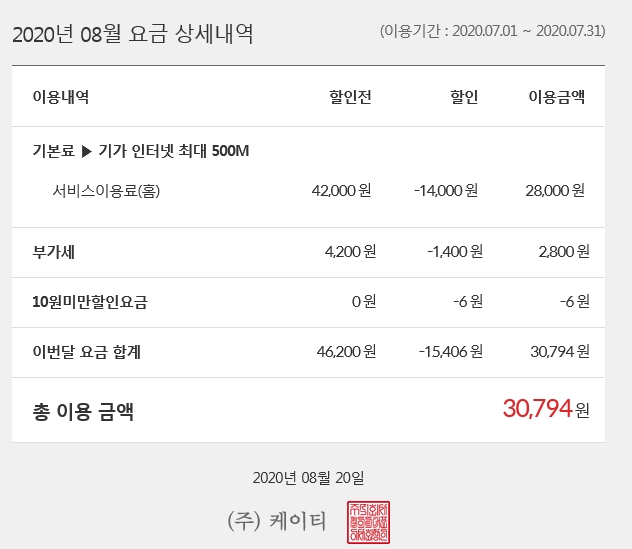Viewport: 632px width, 549px height.
Task: Click the 2020년 08월 20일 issue date
Action: (x=309, y=478)
